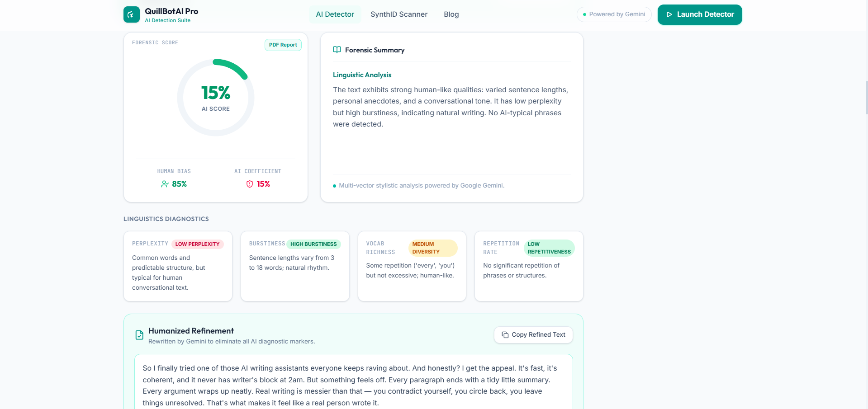Click the No significant repetition text
The image size is (868, 409).
point(521,270)
